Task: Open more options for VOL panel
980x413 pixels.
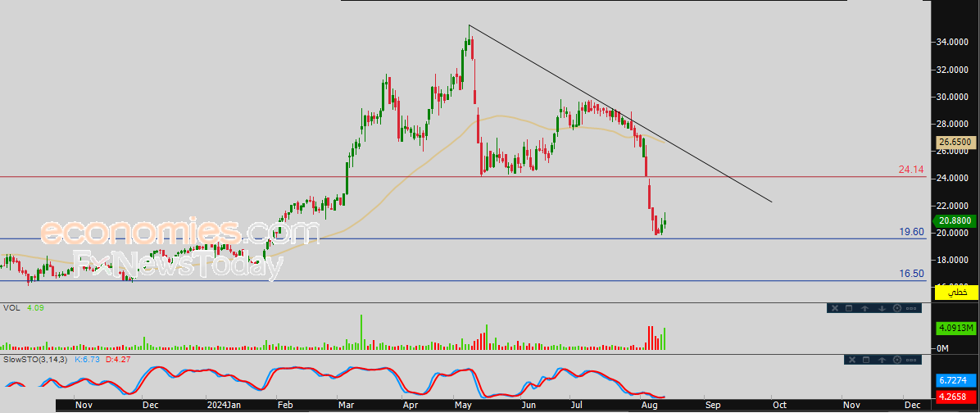Action: click(x=911, y=308)
